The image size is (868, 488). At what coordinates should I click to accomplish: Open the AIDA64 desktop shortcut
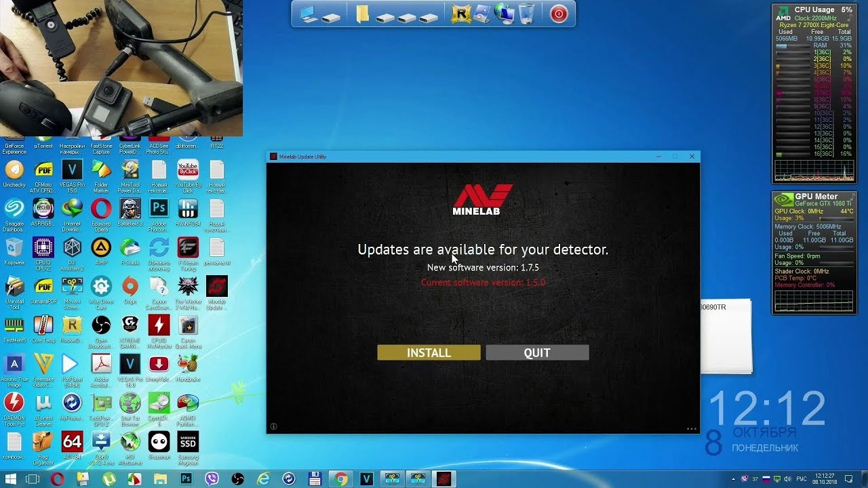72,447
